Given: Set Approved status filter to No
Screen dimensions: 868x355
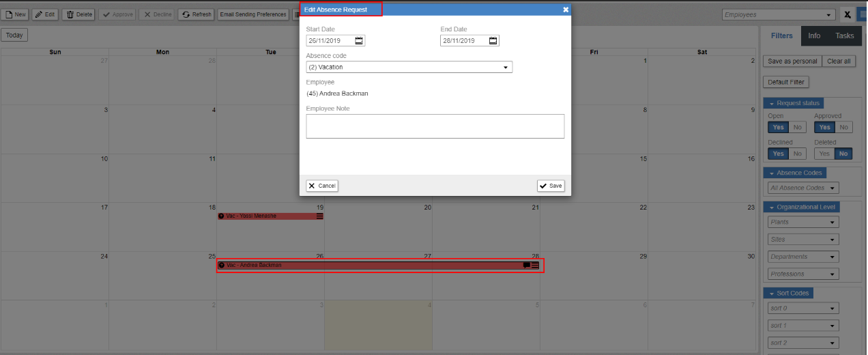Looking at the screenshot, I should tap(844, 127).
